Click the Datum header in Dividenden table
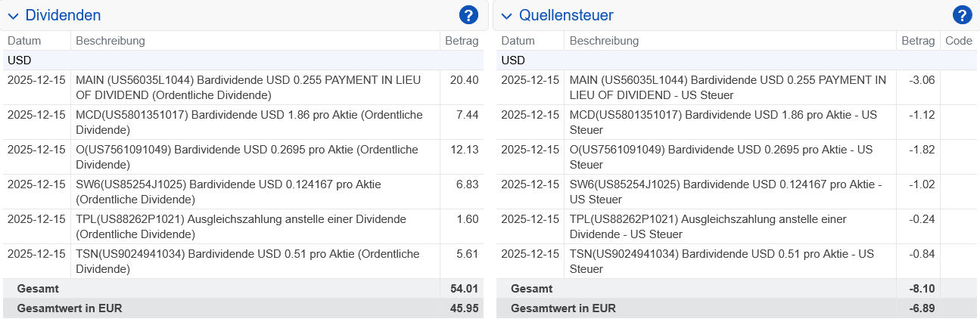 click(24, 41)
